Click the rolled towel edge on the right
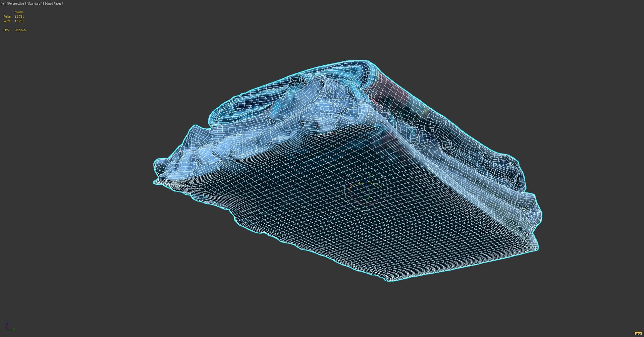The width and height of the screenshot is (644, 337). coord(470,168)
